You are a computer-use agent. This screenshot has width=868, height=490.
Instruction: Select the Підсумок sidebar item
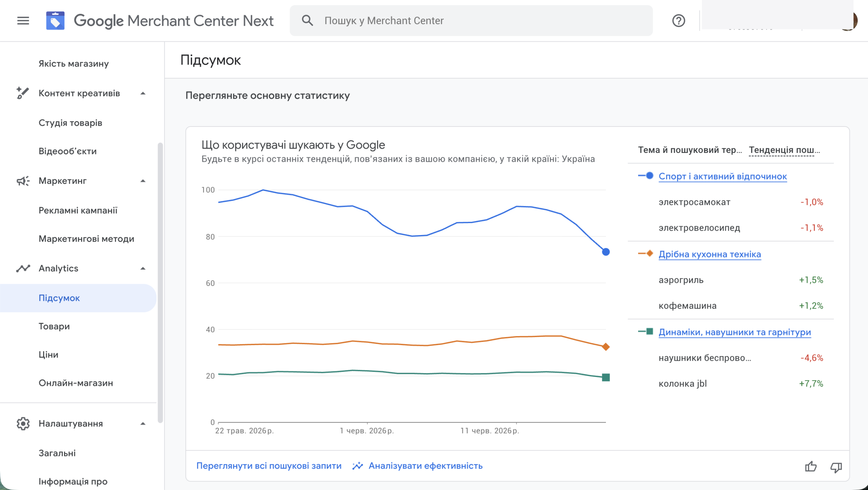[78, 298]
